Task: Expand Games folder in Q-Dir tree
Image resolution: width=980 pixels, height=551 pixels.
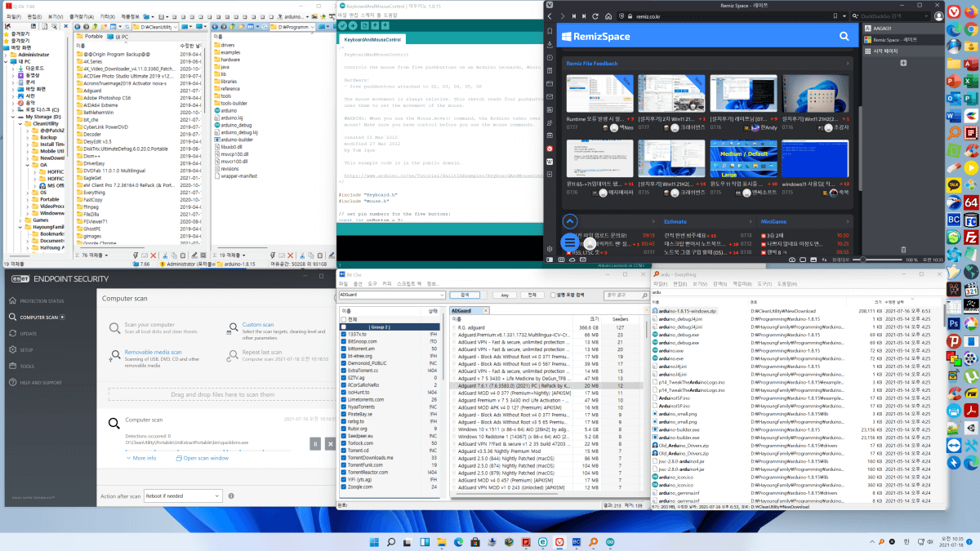Action: 20,220
